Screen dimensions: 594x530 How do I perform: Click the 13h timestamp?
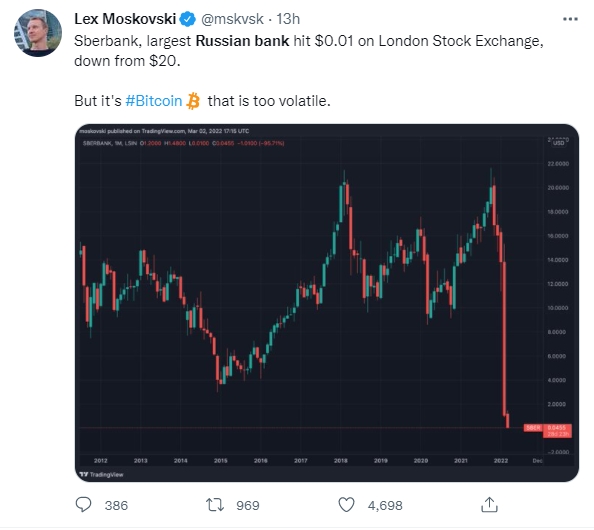(x=288, y=19)
